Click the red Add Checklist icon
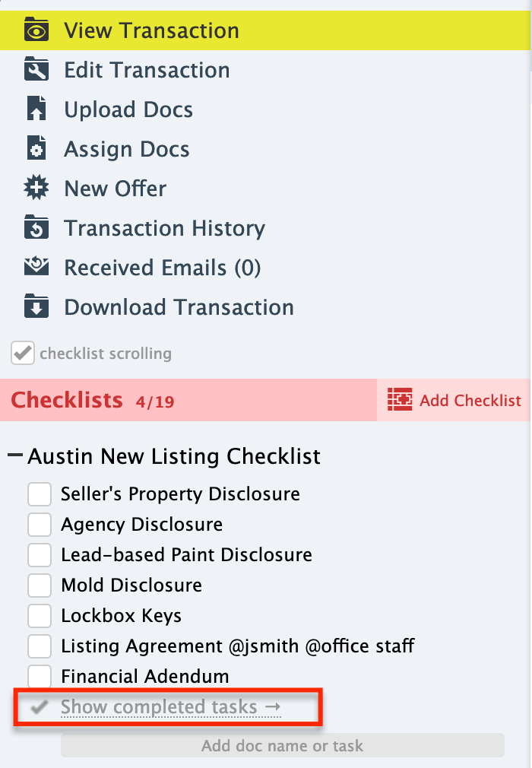The width and height of the screenshot is (532, 768). (400, 400)
